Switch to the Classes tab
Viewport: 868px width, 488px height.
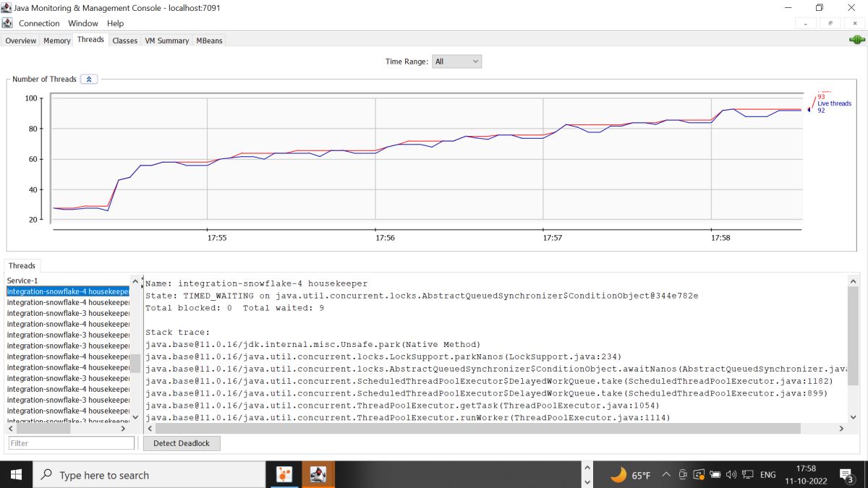coord(124,40)
